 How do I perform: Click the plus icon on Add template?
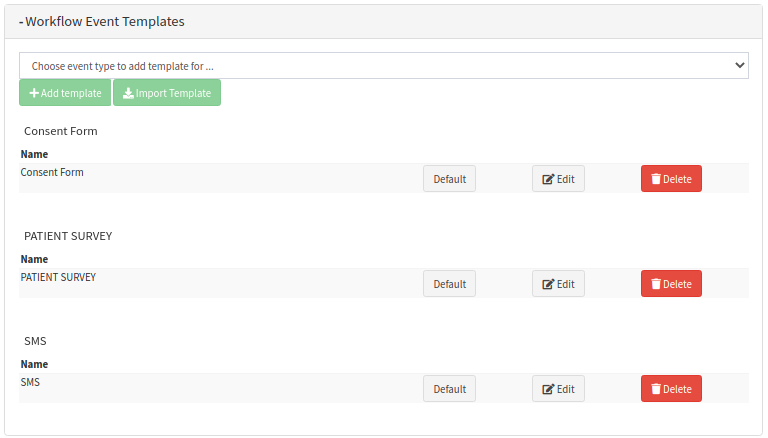click(x=34, y=93)
